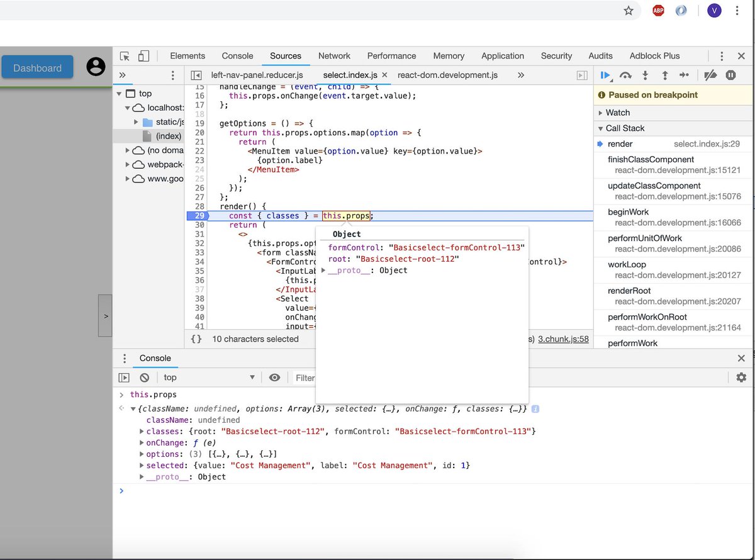
Task: Expand the selected property in console
Action: pos(142,466)
